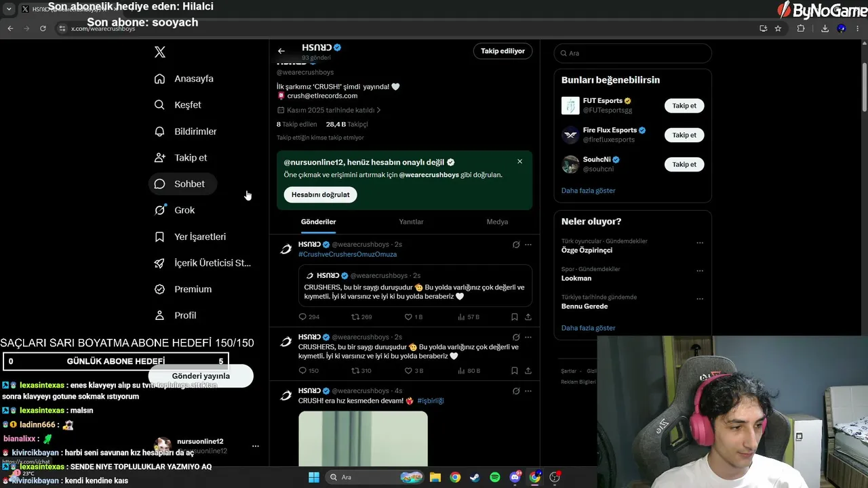Viewport: 868px width, 488px height.
Task: Reply to the post with 150 replies
Action: point(309,371)
